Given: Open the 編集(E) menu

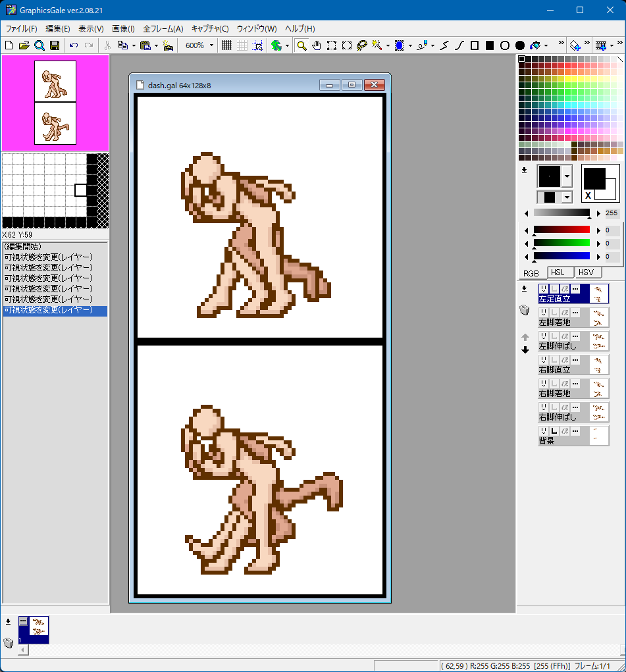Looking at the screenshot, I should (x=58, y=29).
